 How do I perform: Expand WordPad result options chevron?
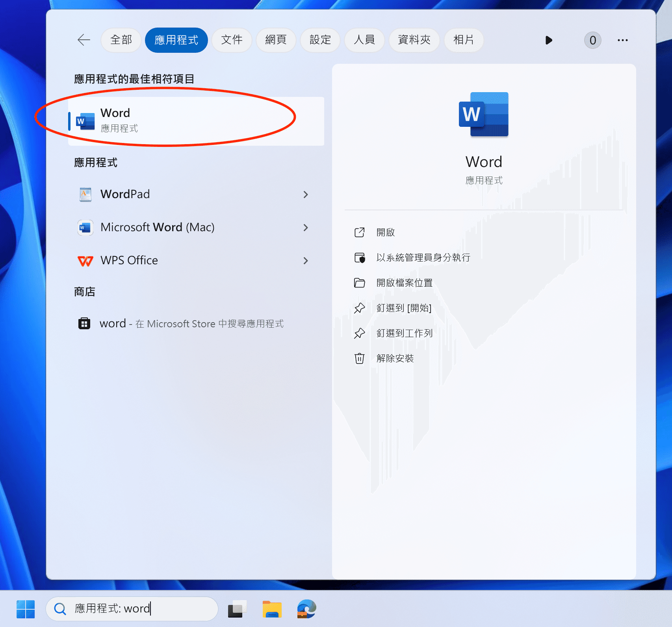tap(306, 194)
